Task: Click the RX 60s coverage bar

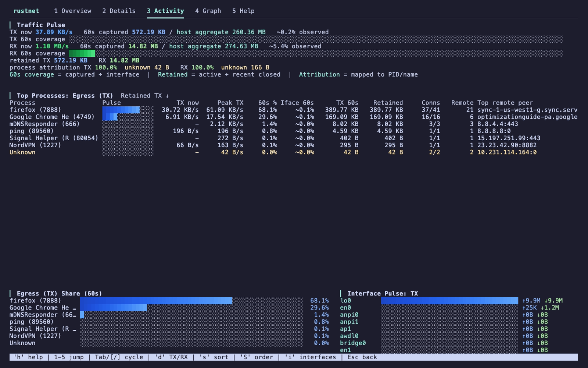Action: pyautogui.click(x=316, y=53)
